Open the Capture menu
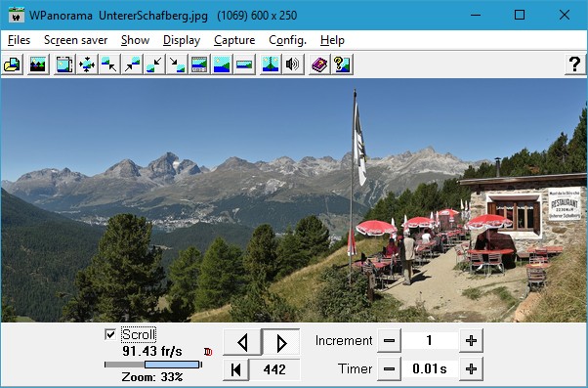The image size is (588, 388). pyautogui.click(x=234, y=40)
